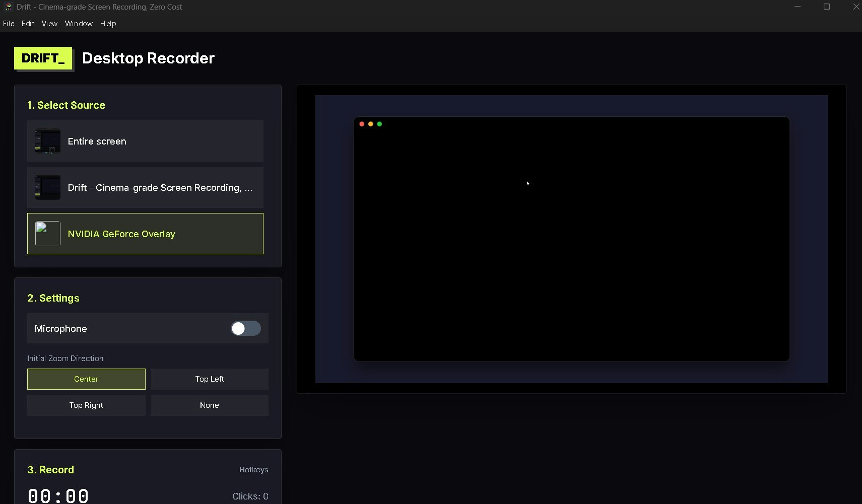
Task: Toggle the Microphone switch on
Action: 246,328
